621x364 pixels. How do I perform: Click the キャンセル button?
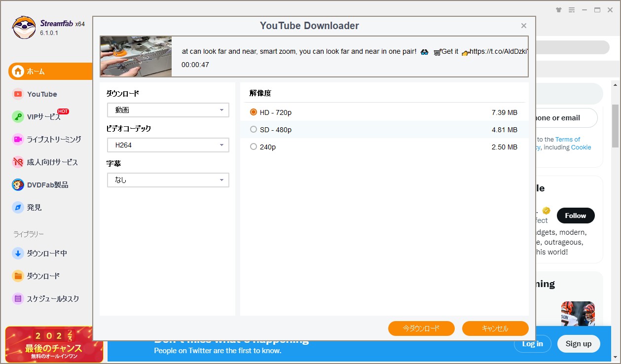495,328
